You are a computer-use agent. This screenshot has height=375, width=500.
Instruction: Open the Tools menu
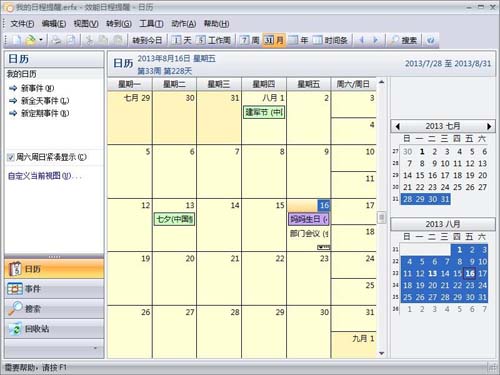[151, 24]
